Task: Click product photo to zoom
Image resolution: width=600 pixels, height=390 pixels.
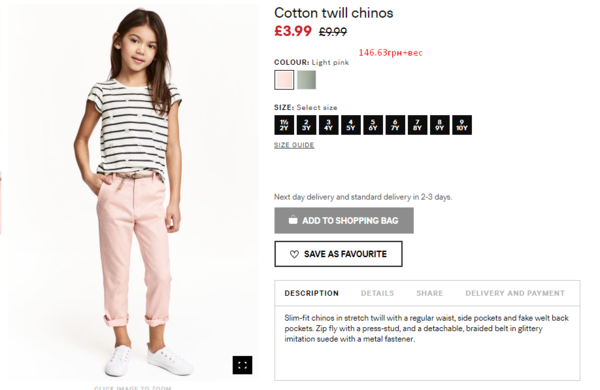Action: click(x=132, y=191)
